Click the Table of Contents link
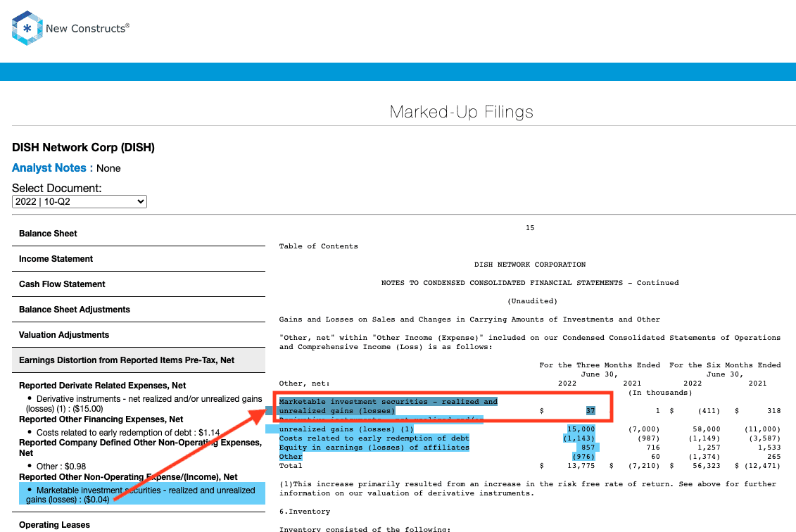Viewport: 796px width, 532px height. (318, 246)
